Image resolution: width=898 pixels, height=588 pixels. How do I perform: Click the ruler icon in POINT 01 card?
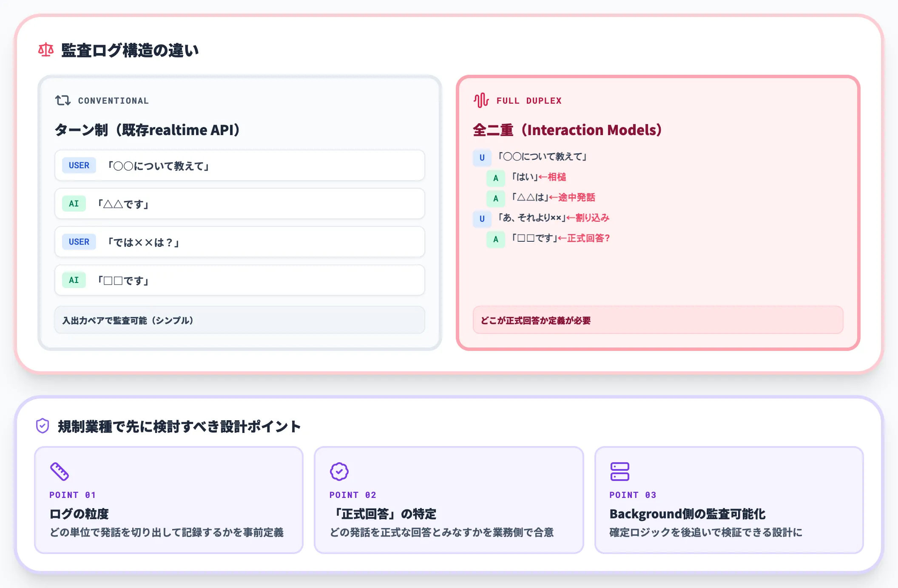coord(60,472)
